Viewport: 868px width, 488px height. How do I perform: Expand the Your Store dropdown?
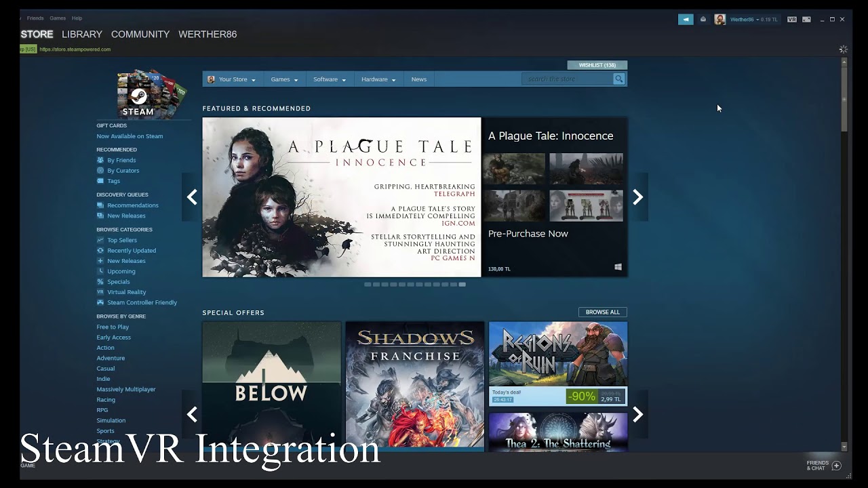point(232,79)
